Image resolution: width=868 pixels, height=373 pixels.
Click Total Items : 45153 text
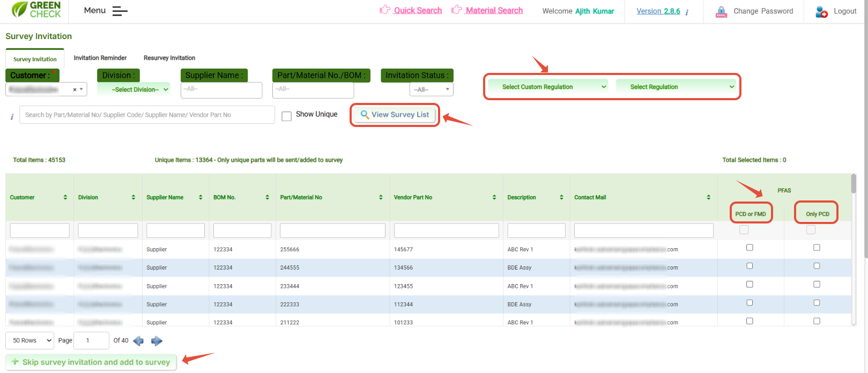click(x=39, y=160)
